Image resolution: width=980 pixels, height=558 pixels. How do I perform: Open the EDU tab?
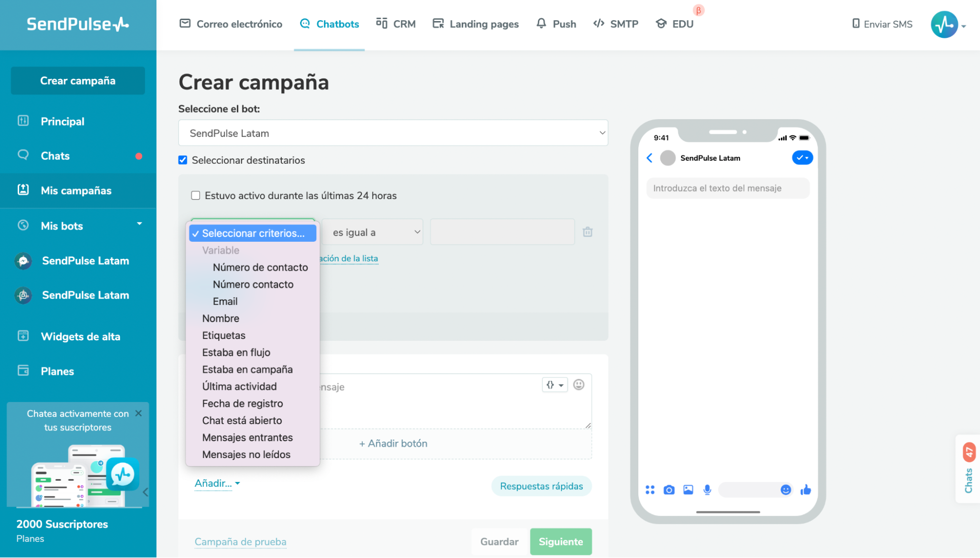click(675, 24)
